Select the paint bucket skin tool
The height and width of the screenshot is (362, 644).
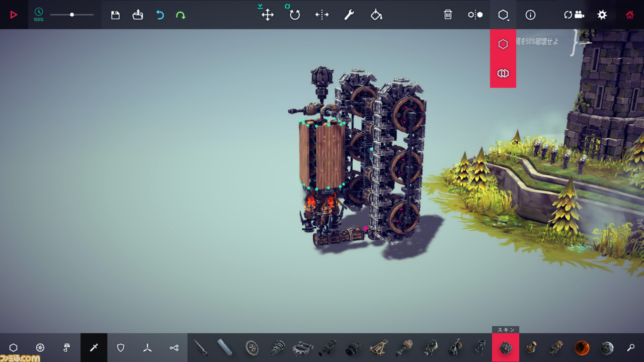[x=376, y=15]
